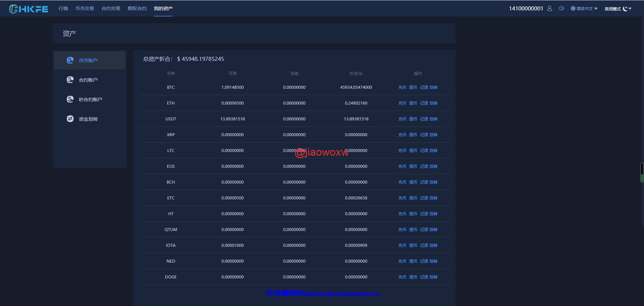Open the user profile icon
The width and height of the screenshot is (644, 306).
[549, 8]
